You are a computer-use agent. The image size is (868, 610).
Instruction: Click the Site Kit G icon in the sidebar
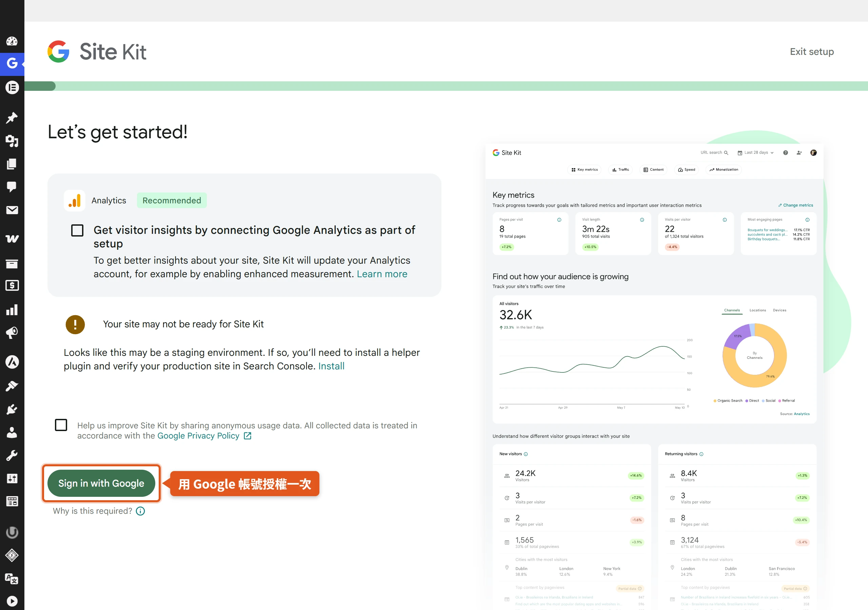pyautogui.click(x=12, y=63)
